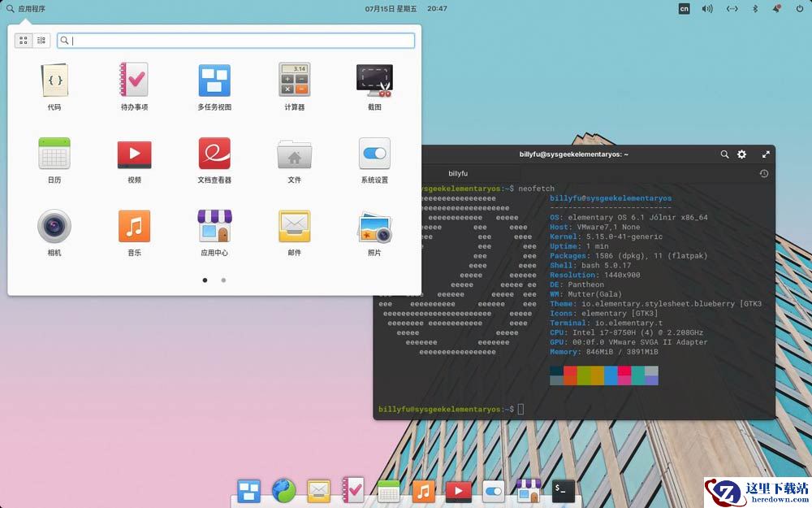
Task: Open Mail from the dock
Action: [318, 490]
